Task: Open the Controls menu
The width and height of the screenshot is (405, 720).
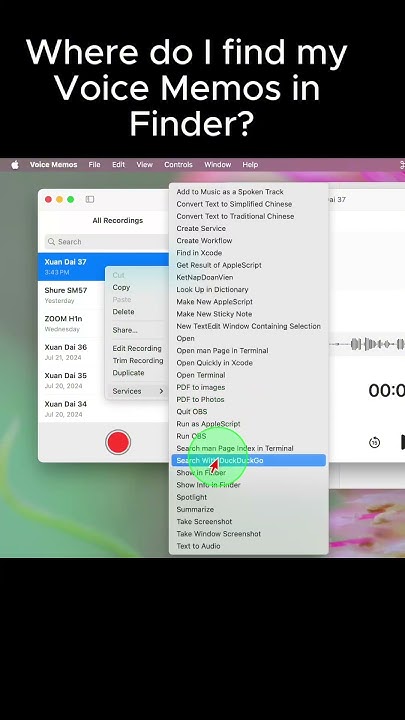Action: pos(178,164)
